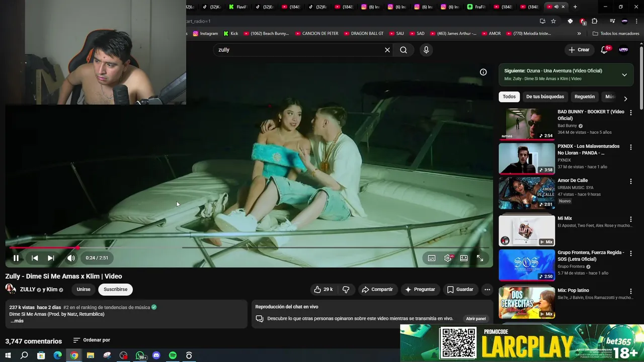The height and width of the screenshot is (362, 644).
Task: Start voice search with microphone
Action: (426, 50)
